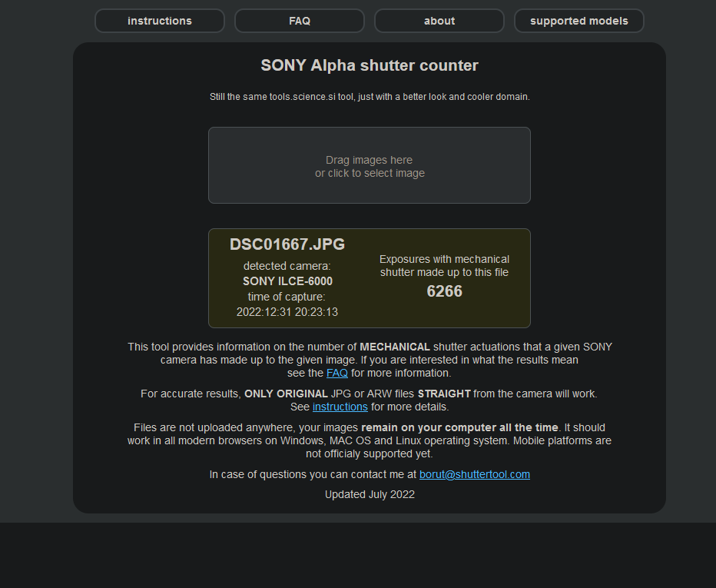Click the tools.science.si subtitle line
This screenshot has width=716, height=588.
pos(370,97)
